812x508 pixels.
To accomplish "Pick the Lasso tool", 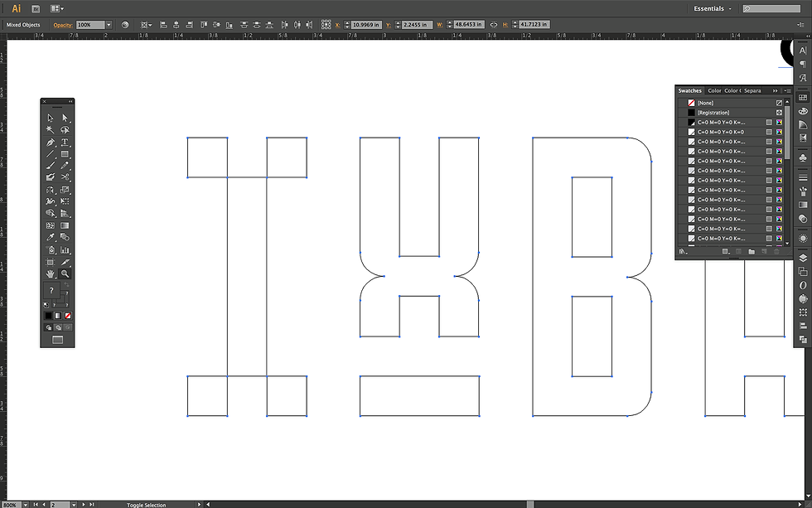I will coord(65,130).
